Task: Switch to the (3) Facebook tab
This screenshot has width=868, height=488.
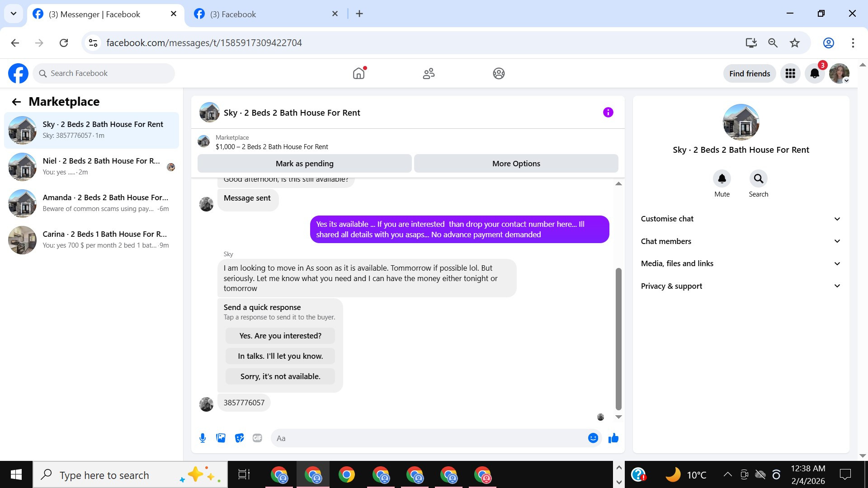Action: tap(233, 14)
